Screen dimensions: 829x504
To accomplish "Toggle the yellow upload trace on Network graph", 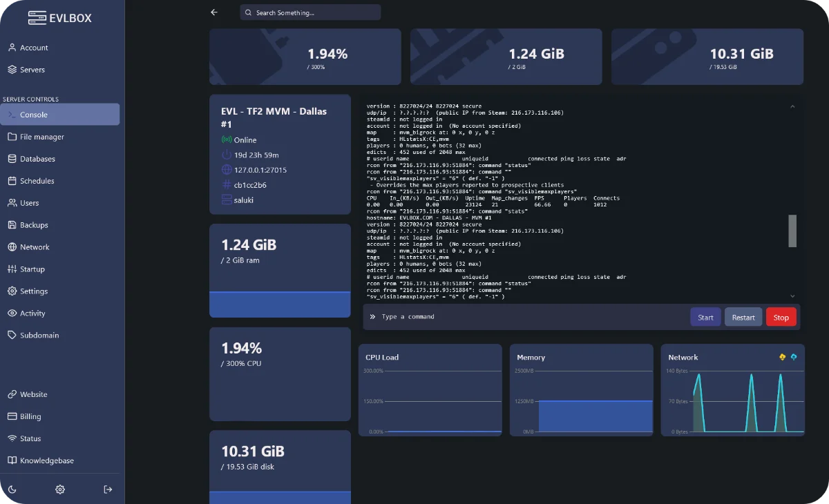I will click(x=781, y=357).
